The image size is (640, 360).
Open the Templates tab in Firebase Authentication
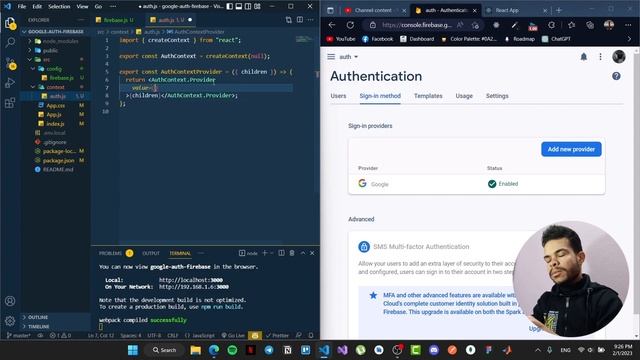point(428,96)
